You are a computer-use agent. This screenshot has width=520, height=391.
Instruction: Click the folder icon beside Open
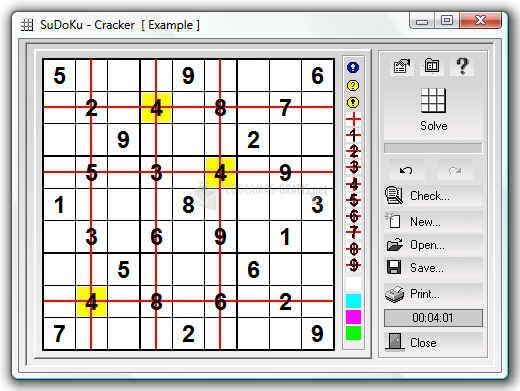pos(395,245)
